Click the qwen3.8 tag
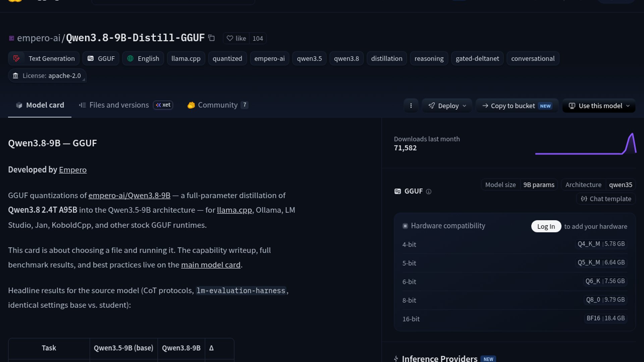644x362 pixels. click(x=346, y=58)
